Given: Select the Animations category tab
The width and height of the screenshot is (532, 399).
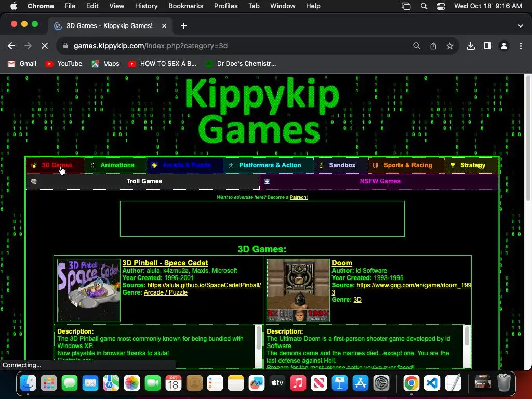Looking at the screenshot, I should click(116, 165).
